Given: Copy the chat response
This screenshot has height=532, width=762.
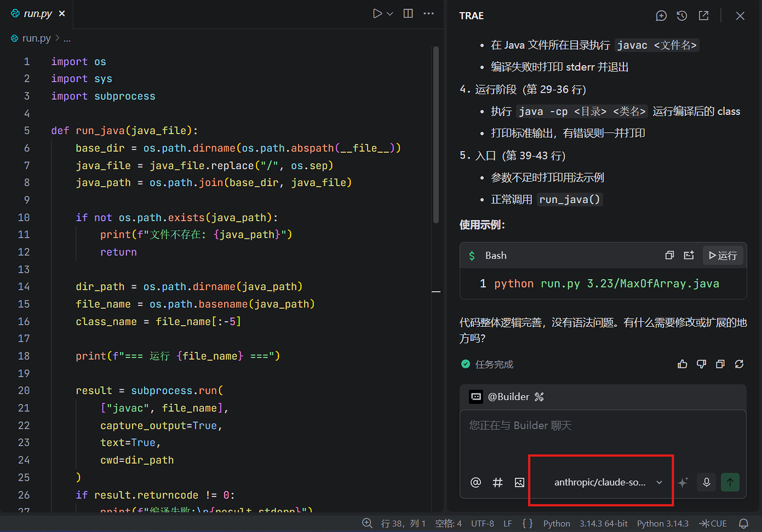Looking at the screenshot, I should point(720,364).
